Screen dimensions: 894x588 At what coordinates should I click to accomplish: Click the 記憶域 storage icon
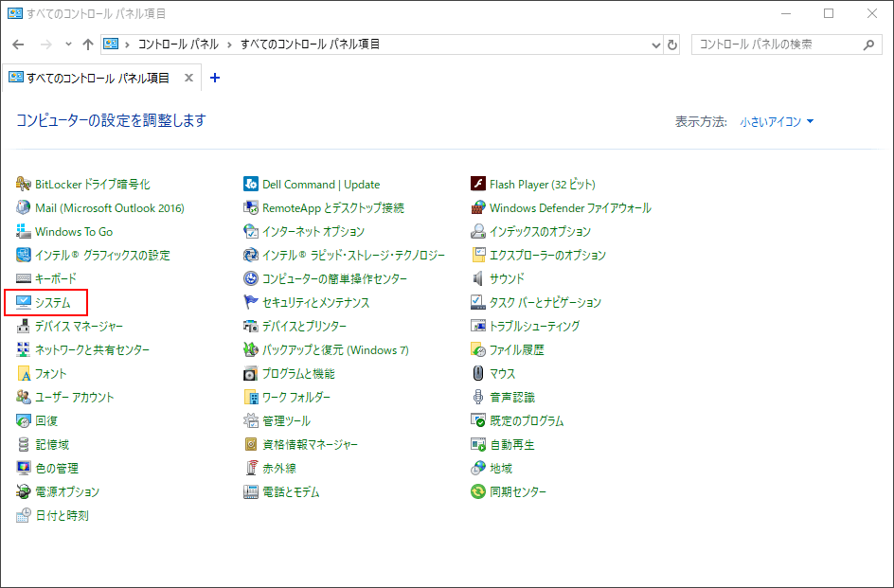pos(24,444)
